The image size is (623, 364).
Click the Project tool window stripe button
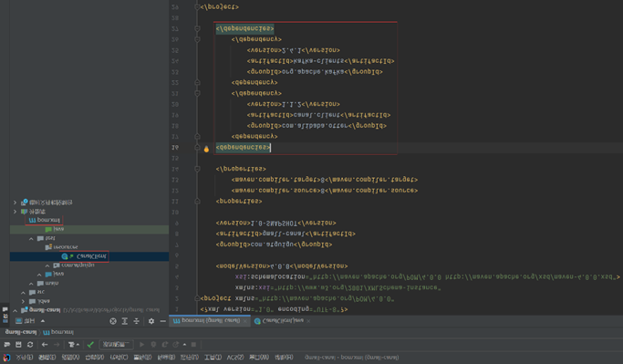[x=5, y=314]
